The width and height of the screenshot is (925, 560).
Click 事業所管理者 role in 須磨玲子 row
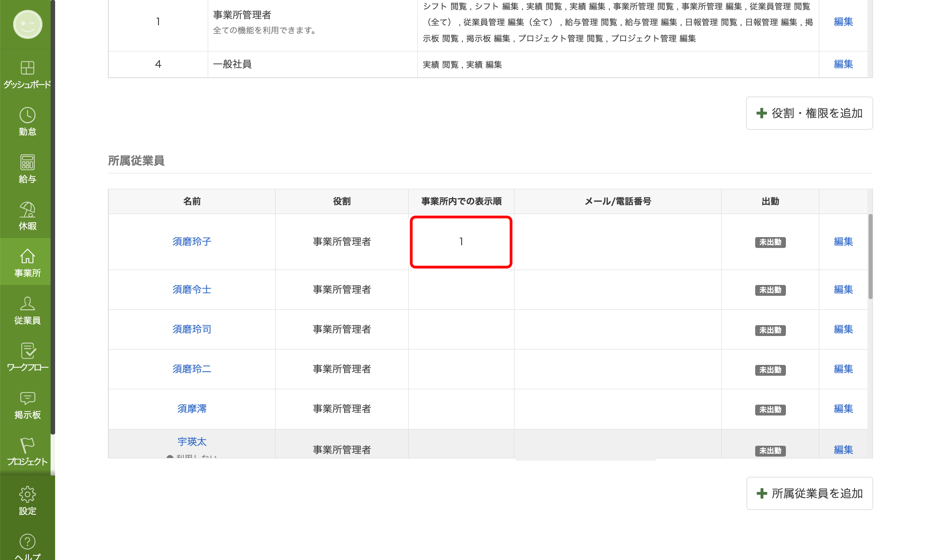coord(342,242)
